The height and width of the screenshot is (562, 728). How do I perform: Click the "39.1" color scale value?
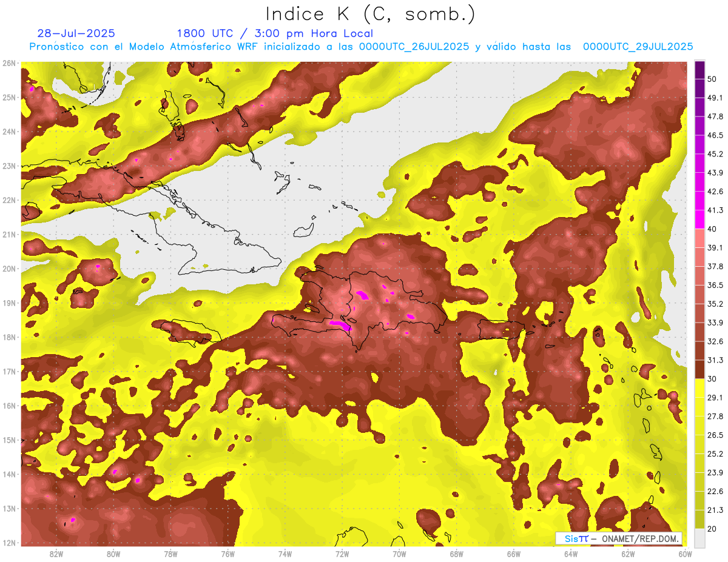(715, 247)
